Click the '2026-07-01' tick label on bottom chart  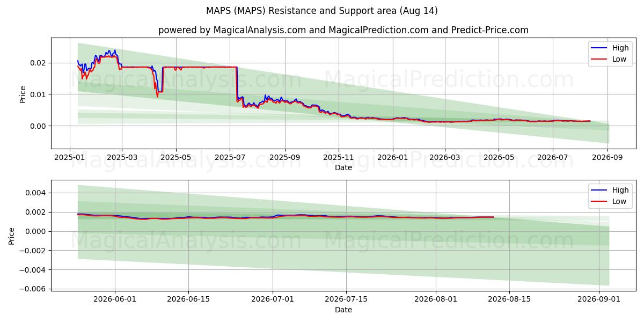coord(273,300)
